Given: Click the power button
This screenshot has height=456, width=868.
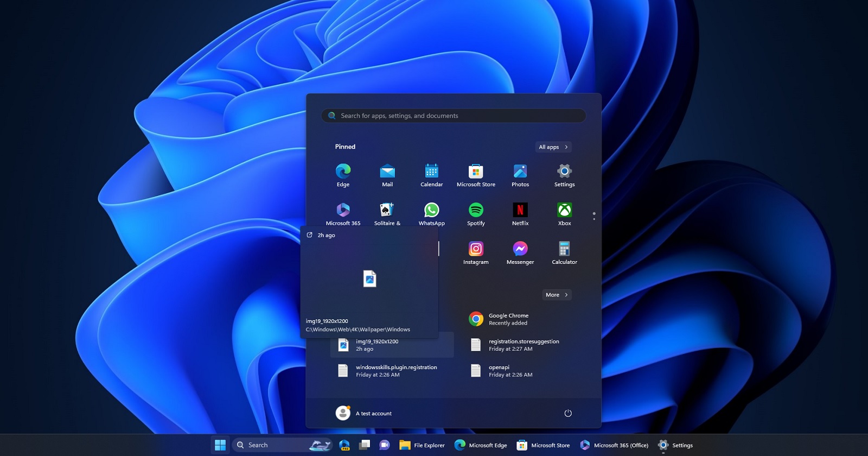Looking at the screenshot, I should click(x=568, y=413).
